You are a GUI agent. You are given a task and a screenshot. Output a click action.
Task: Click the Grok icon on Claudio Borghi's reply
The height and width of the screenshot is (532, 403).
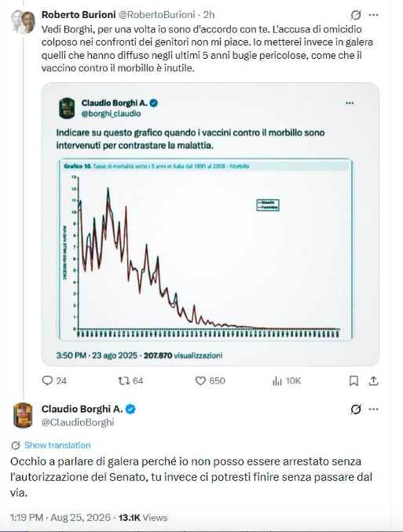[x=356, y=409]
